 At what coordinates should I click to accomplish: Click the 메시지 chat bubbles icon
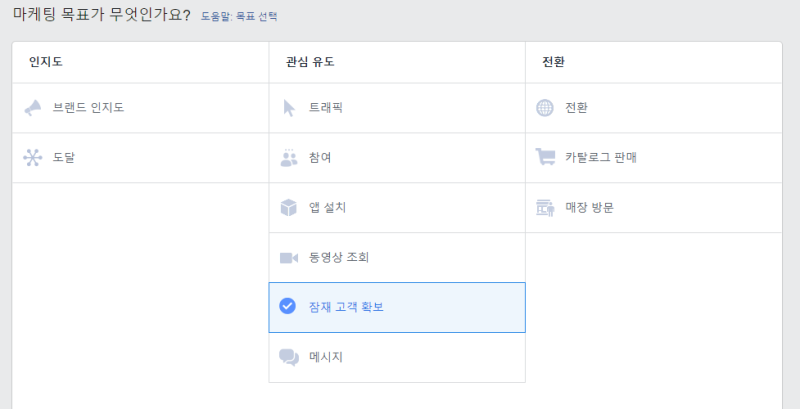[x=289, y=357]
